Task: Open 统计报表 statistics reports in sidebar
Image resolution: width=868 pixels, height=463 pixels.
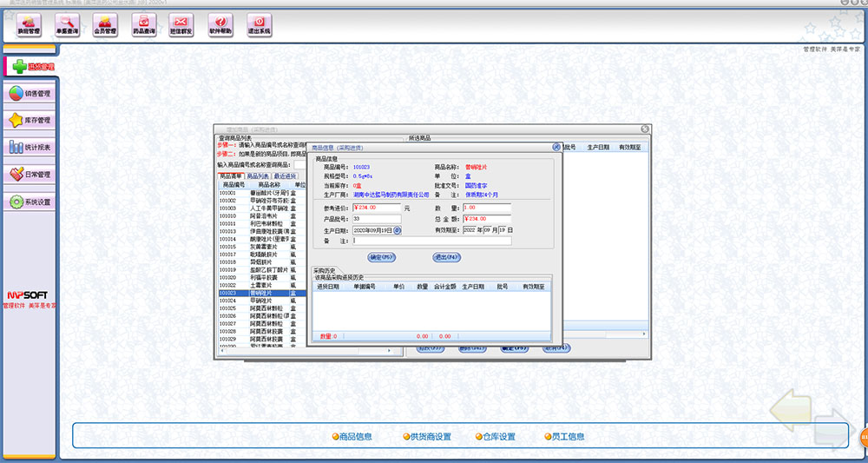Action: 30,147
